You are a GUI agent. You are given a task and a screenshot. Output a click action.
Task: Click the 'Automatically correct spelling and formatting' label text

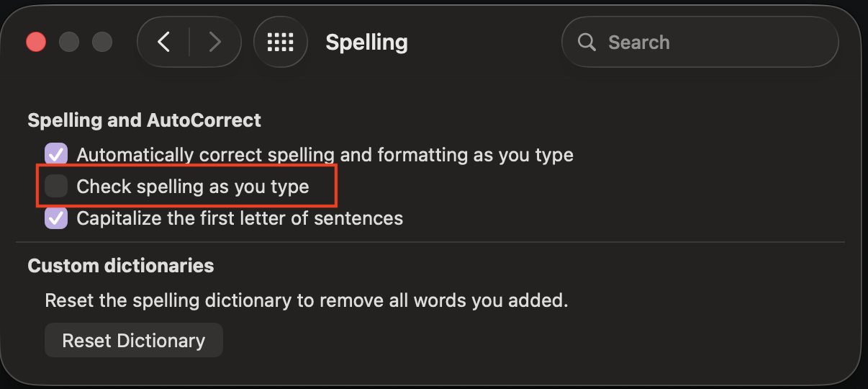point(325,155)
